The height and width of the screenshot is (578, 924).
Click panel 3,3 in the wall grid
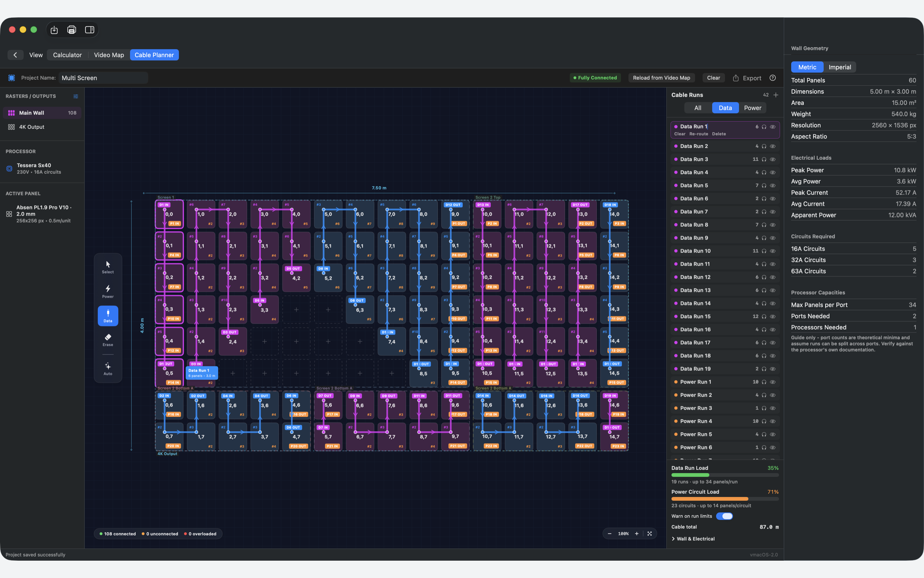pyautogui.click(x=265, y=310)
